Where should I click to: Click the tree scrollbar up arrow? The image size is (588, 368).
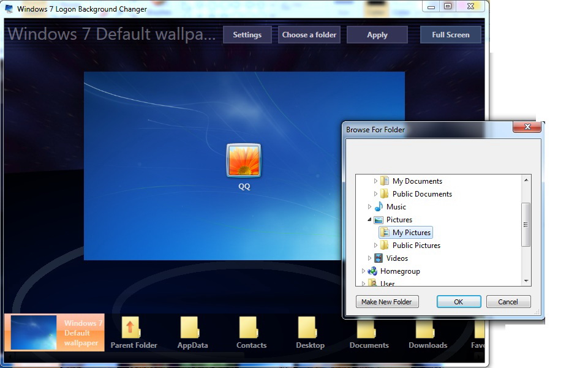point(526,180)
